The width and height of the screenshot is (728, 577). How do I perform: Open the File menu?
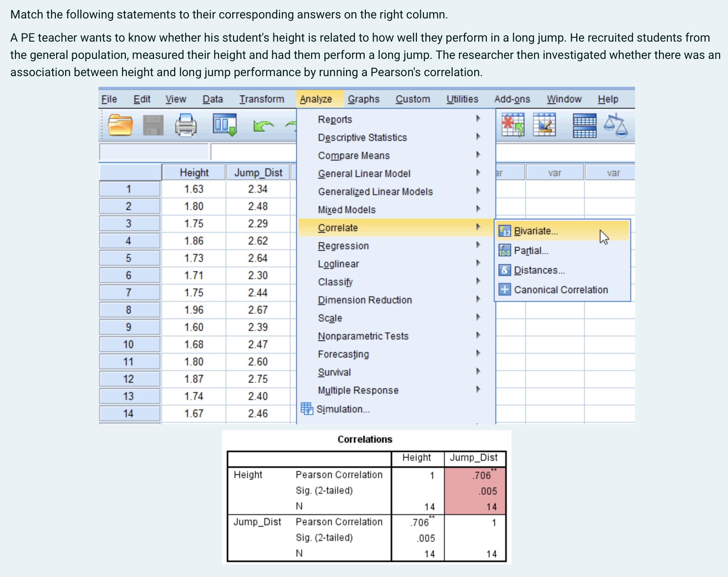109,99
